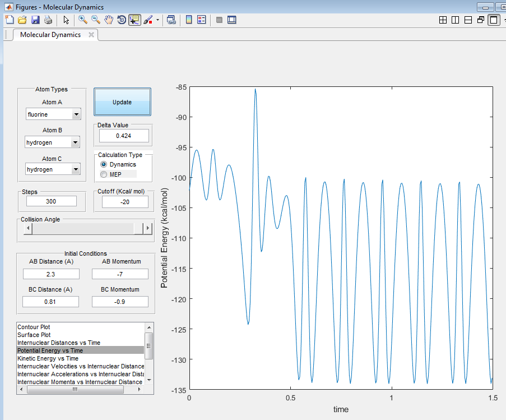Select the Zoom In magnifier tool
The height and width of the screenshot is (420, 506).
click(83, 20)
